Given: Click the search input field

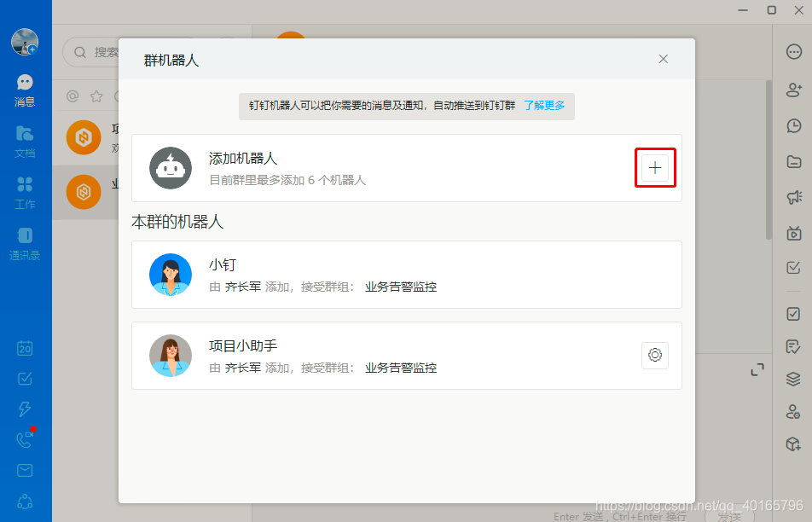Looking at the screenshot, I should (91, 52).
